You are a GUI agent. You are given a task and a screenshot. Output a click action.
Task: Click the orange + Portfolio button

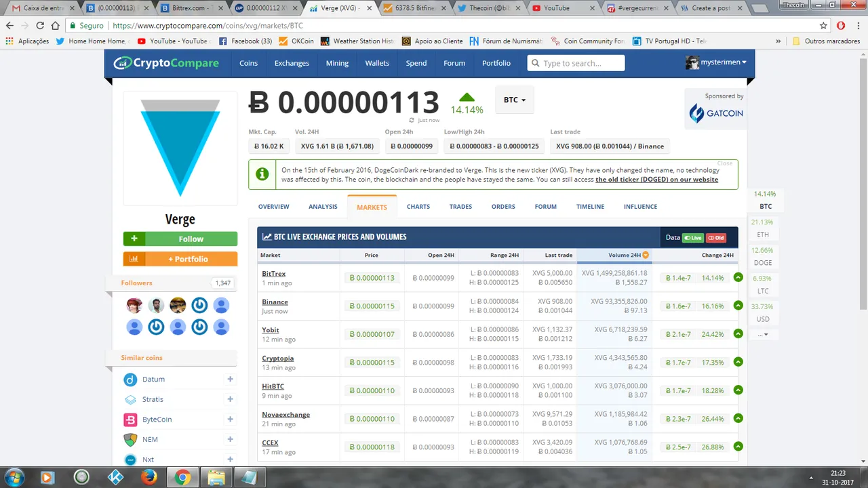(180, 259)
